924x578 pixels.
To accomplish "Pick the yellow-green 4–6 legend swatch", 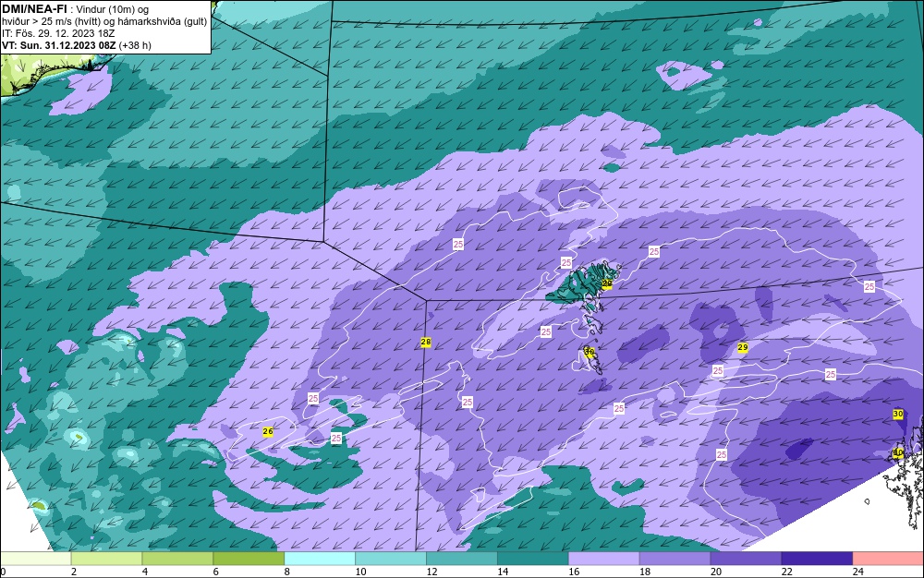I will click(x=177, y=559).
